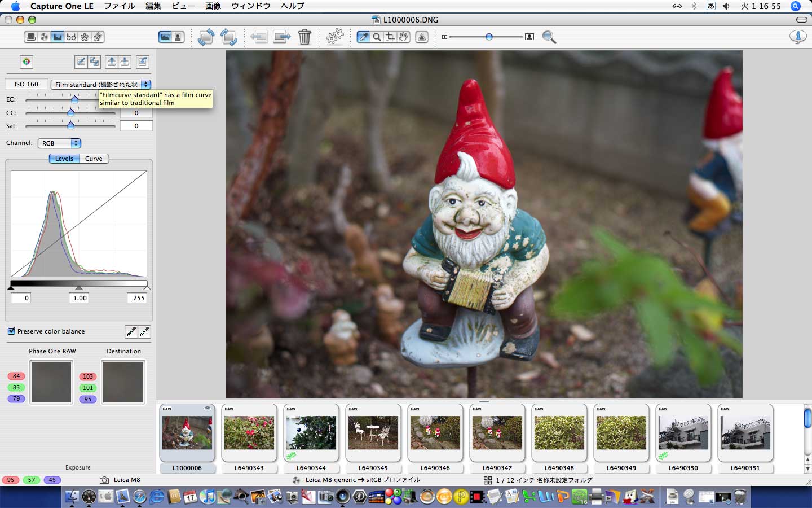812x508 pixels.
Task: Select the Pan hand cursor tool
Action: click(x=403, y=37)
